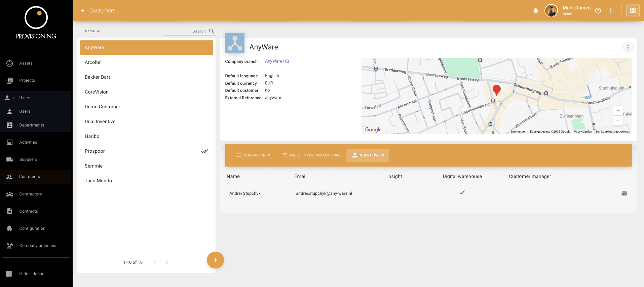Zoom out on the map
Viewport: 644px width, 287px height.
click(x=618, y=121)
